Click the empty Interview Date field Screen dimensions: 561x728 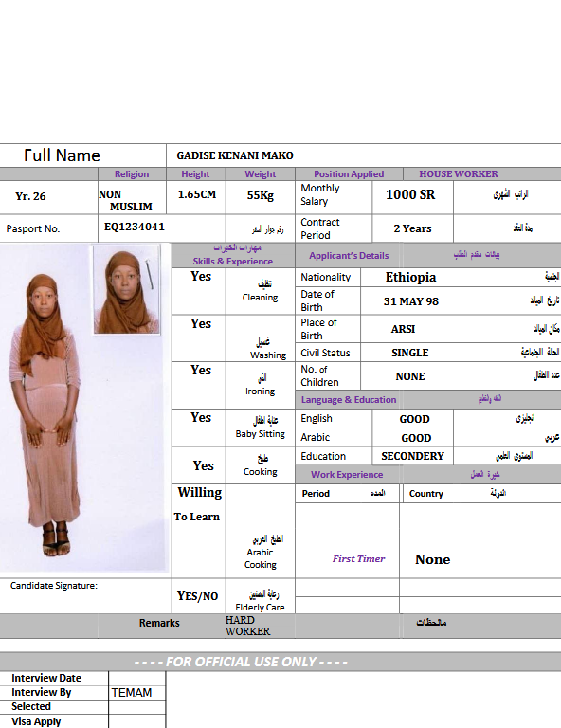pyautogui.click(x=137, y=678)
